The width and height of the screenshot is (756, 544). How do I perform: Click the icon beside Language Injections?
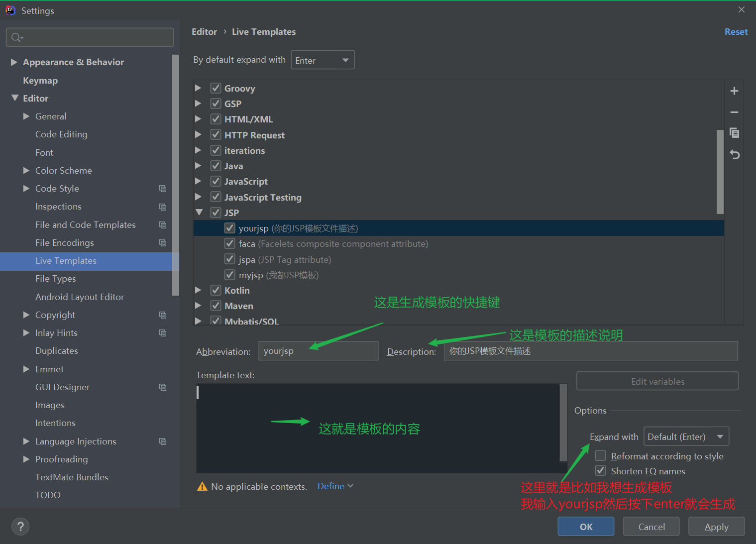click(163, 441)
